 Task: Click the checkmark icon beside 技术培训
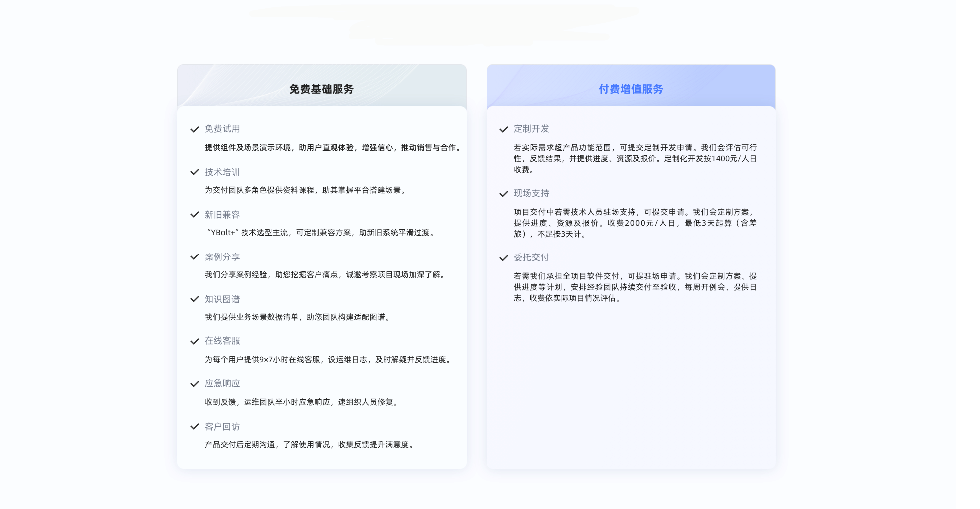195,172
